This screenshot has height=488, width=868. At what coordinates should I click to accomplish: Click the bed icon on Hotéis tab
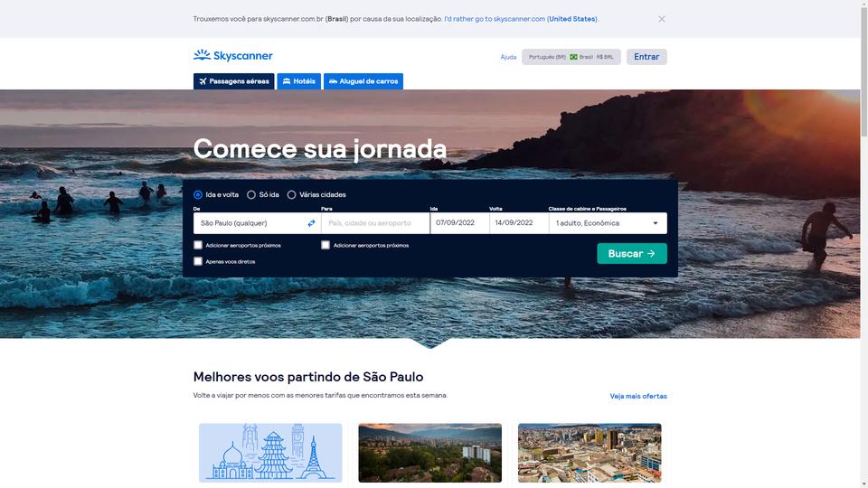(287, 81)
